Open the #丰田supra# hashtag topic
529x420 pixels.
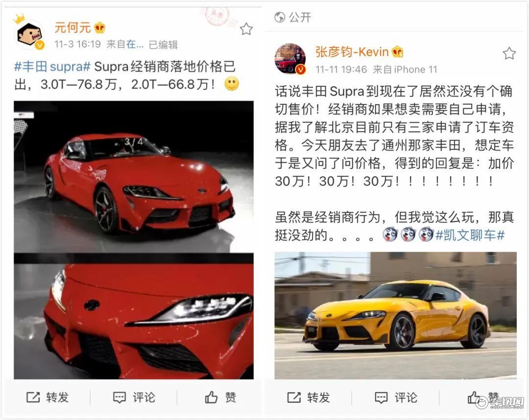[x=52, y=67]
